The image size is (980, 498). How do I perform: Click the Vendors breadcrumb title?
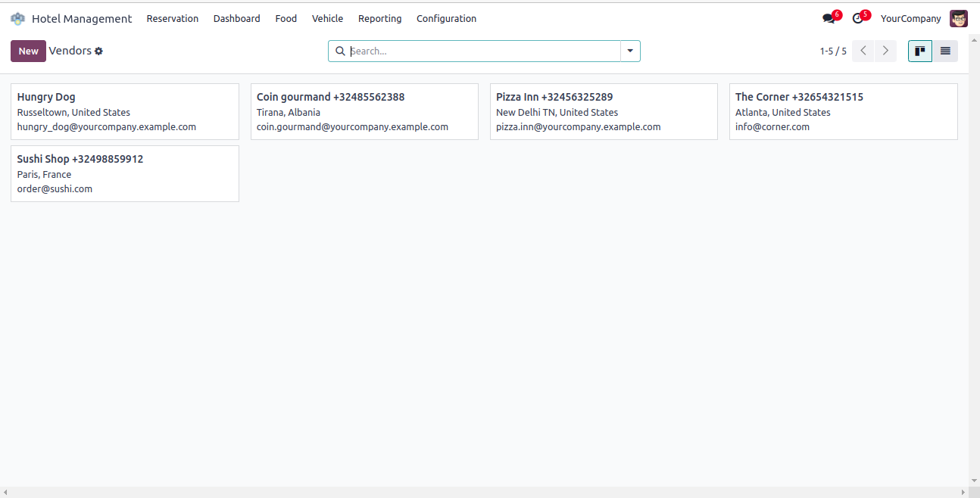click(70, 51)
